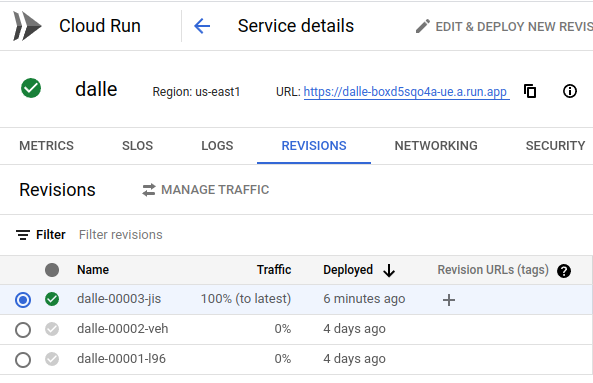
Task: Add revision tag with the plus icon
Action: coord(449,300)
